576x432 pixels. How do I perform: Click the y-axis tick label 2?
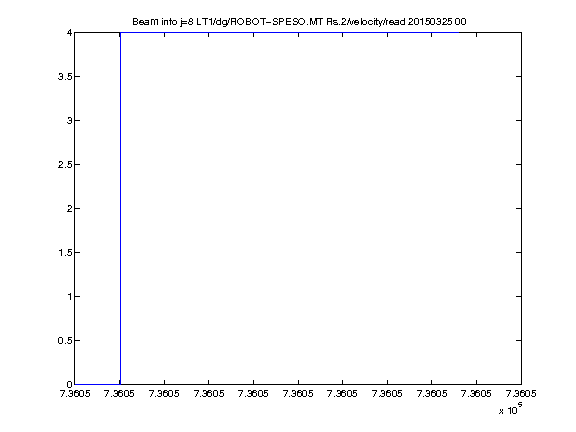click(69, 209)
